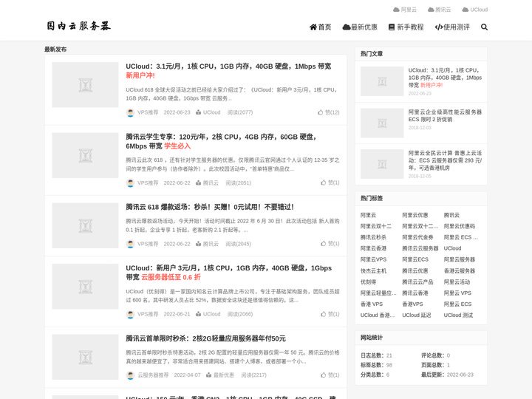The height and width of the screenshot is (399, 532).
Task: Click author avatar on UCloud 新用户 post
Action: (x=130, y=314)
